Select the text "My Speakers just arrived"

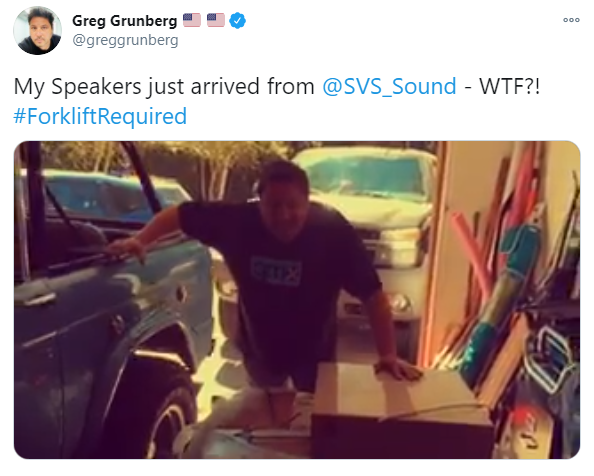tap(137, 86)
